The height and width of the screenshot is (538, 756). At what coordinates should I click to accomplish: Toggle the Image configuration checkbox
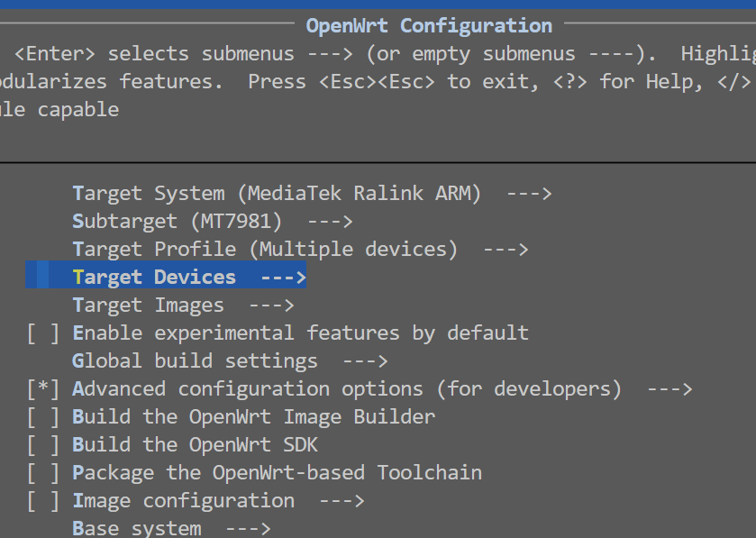(x=43, y=501)
